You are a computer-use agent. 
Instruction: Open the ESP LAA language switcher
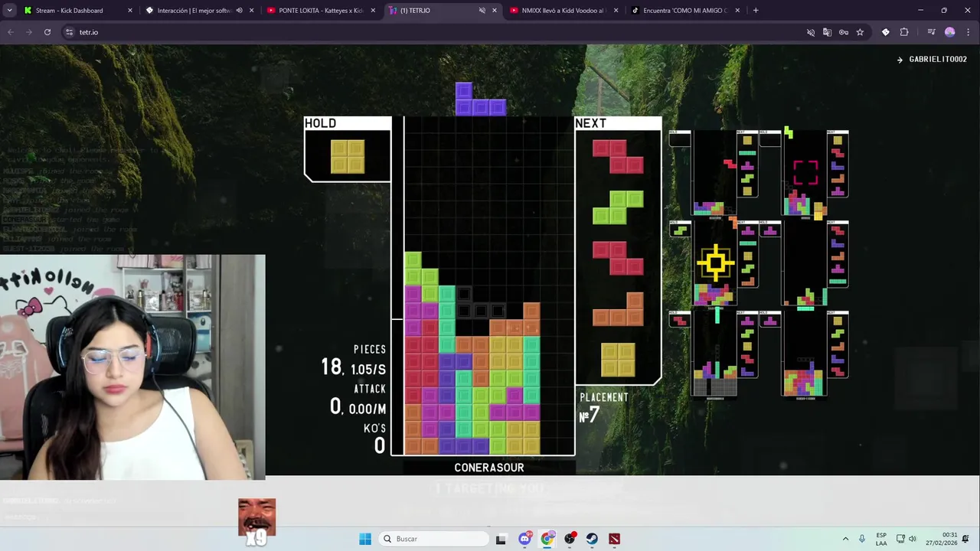pyautogui.click(x=881, y=539)
